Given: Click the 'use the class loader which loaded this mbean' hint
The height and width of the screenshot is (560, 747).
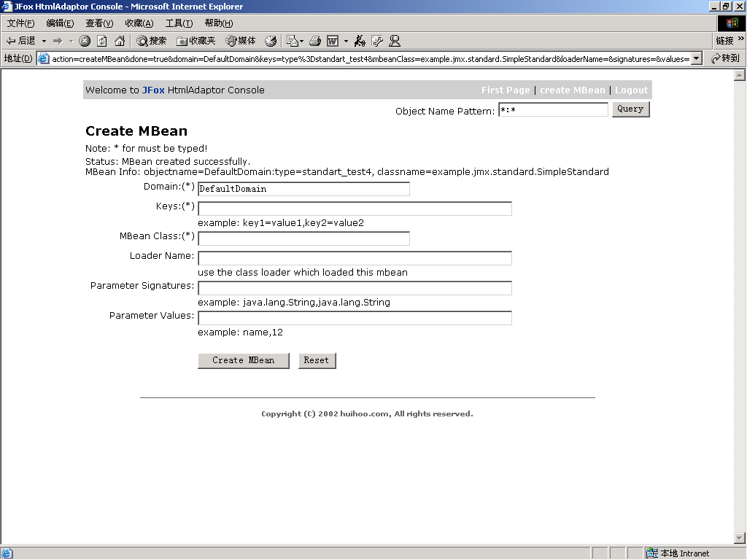Looking at the screenshot, I should [303, 273].
